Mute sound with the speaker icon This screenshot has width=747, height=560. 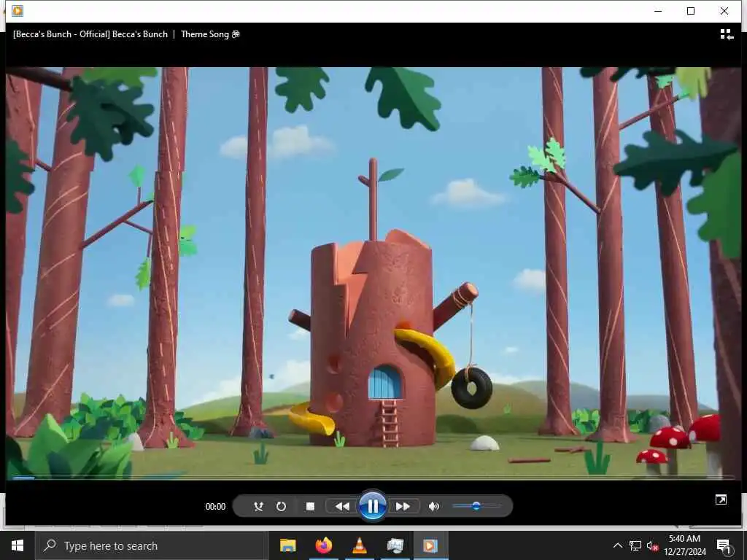coord(433,506)
